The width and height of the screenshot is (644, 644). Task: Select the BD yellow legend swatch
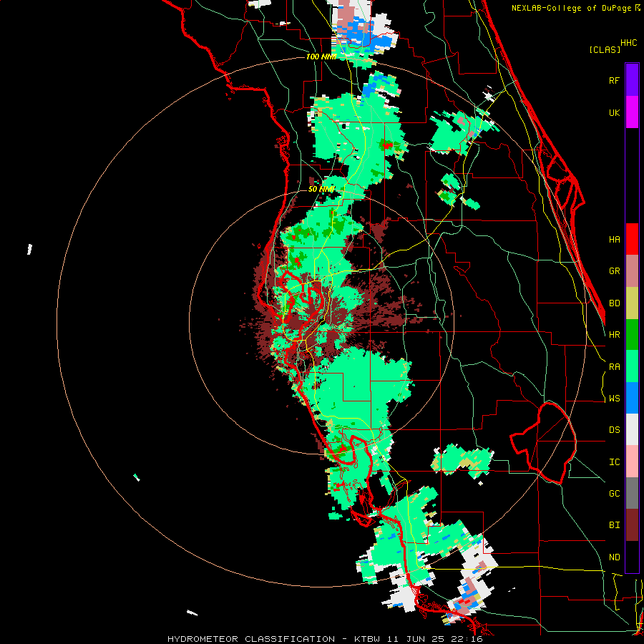(632, 303)
